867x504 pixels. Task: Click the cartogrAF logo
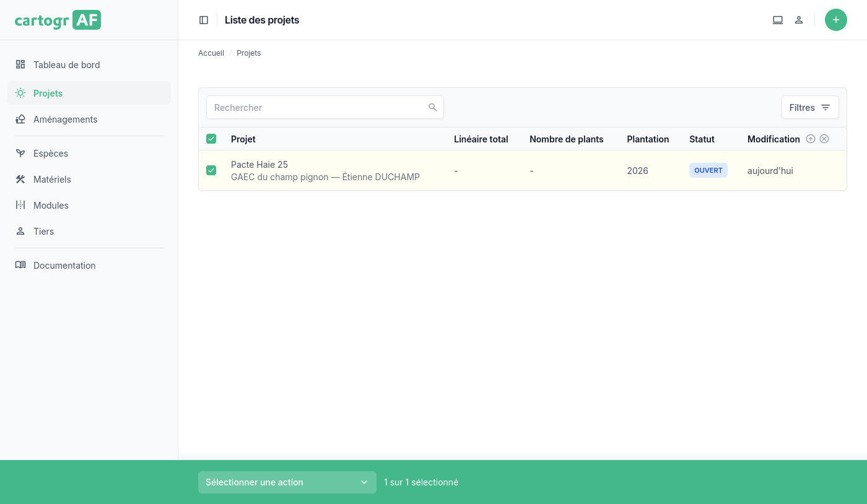coord(58,20)
